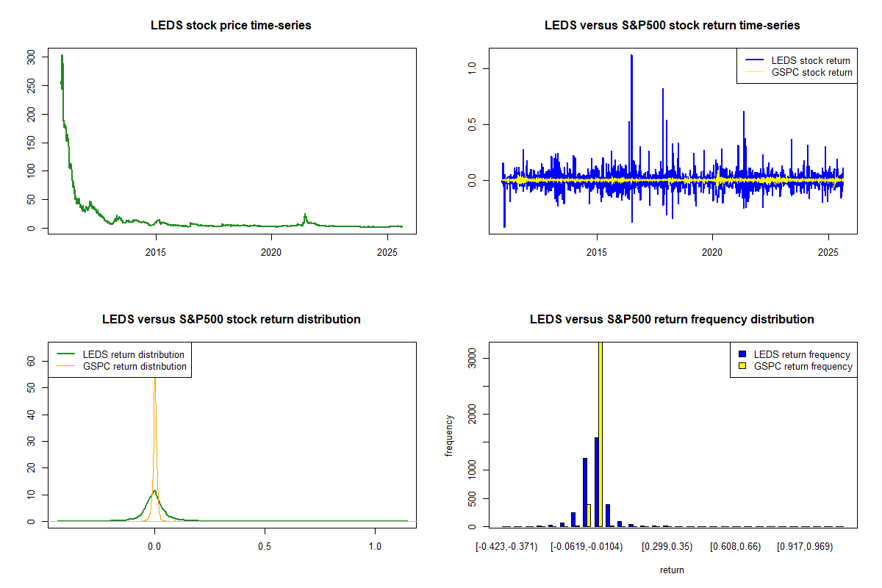Click the 1.0 tick on the return distribution x-axis
This screenshot has width=882, height=588.
tap(375, 547)
